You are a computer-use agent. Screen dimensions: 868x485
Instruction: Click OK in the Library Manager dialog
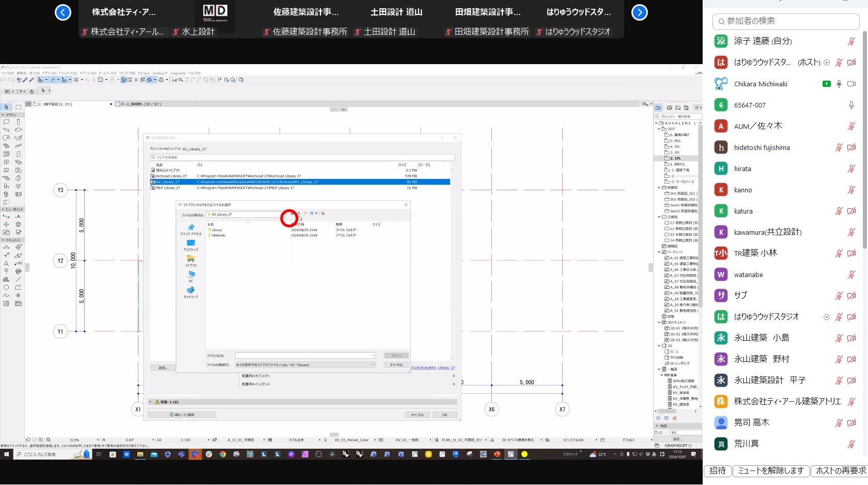[x=444, y=415]
